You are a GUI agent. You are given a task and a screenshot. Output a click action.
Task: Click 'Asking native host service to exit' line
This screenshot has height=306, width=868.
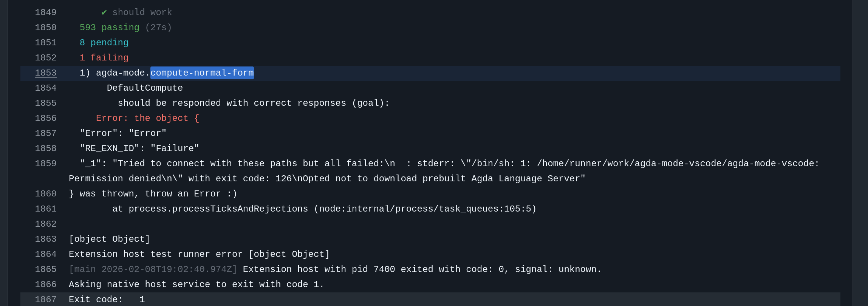(196, 284)
